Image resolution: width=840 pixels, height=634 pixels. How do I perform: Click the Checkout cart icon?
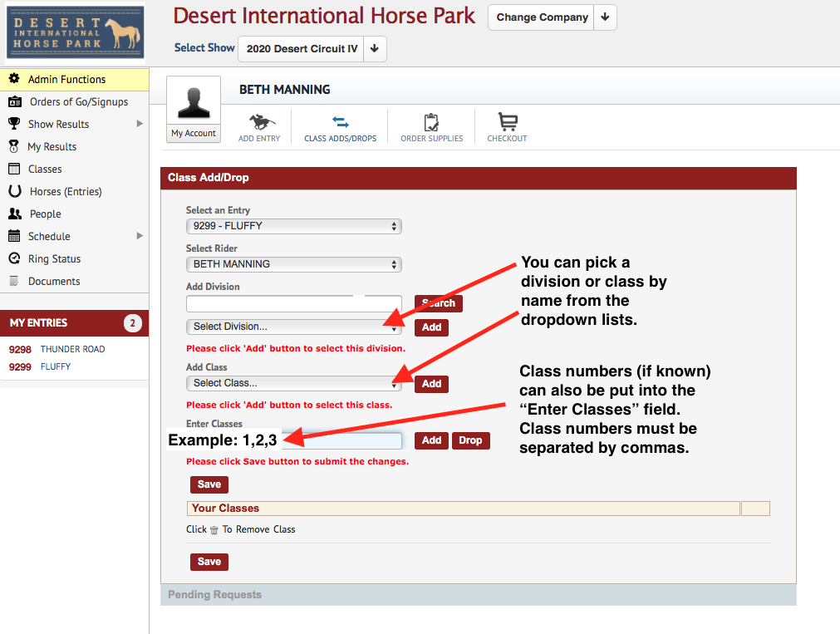pos(508,121)
